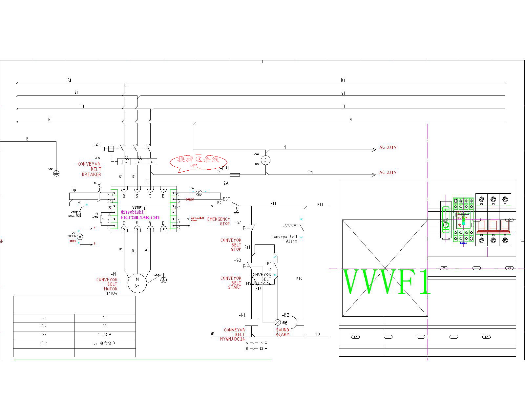
Task: Select the Mitsubishi FR-F740 model text
Action: (140, 215)
